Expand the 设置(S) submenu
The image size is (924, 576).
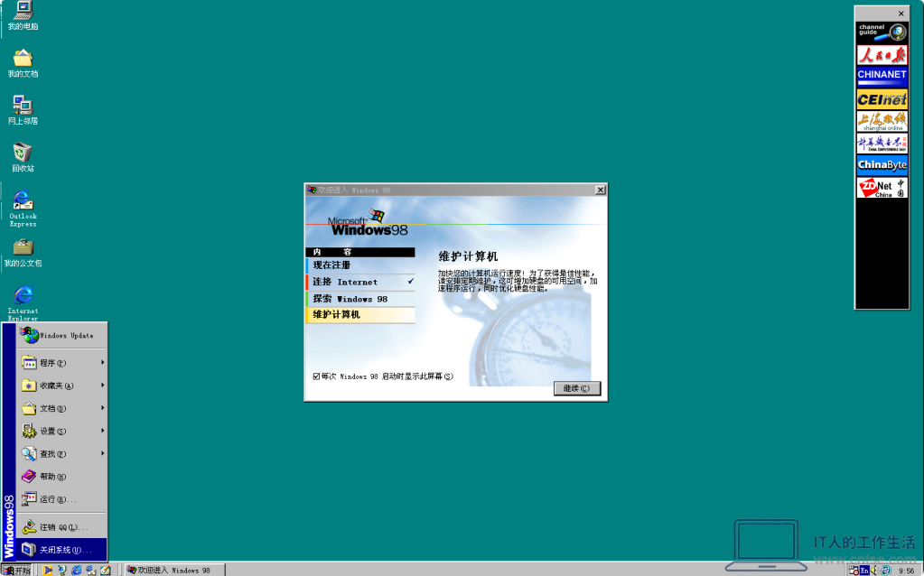(x=62, y=432)
